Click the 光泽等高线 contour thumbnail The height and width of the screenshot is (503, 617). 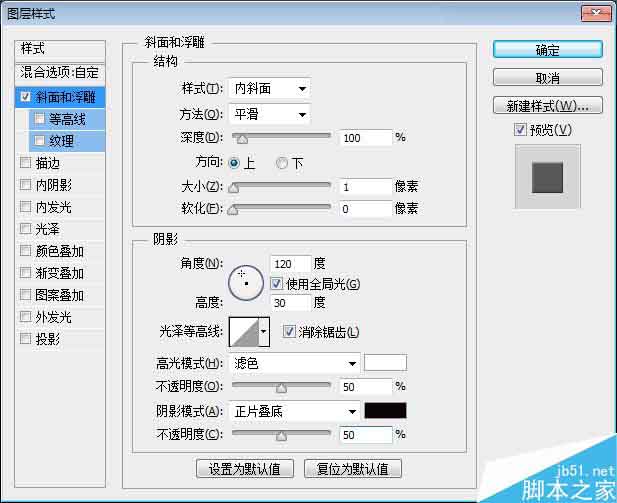pyautogui.click(x=244, y=332)
